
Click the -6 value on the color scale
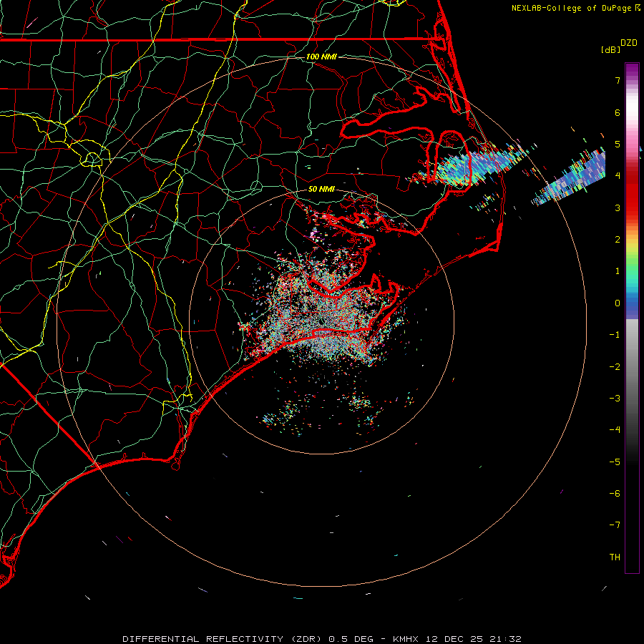point(615,494)
